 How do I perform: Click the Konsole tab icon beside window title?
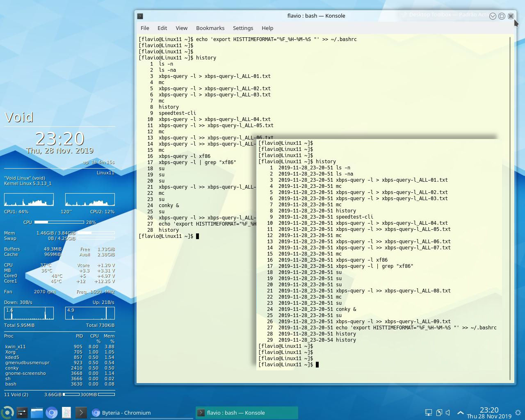[140, 16]
